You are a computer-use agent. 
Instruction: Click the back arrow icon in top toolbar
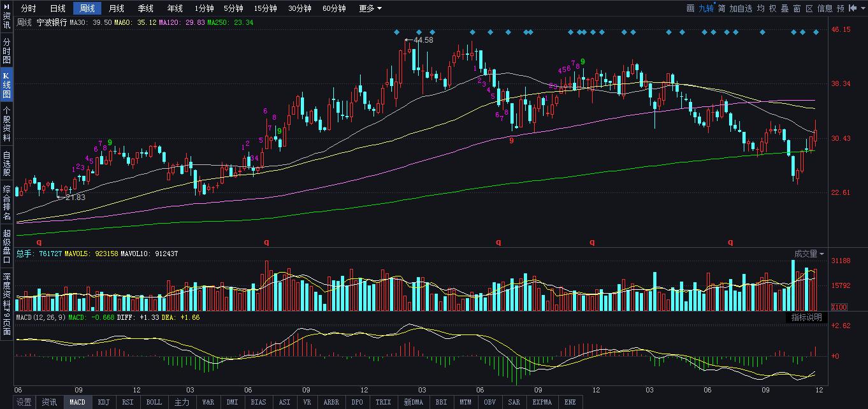pyautogui.click(x=852, y=8)
